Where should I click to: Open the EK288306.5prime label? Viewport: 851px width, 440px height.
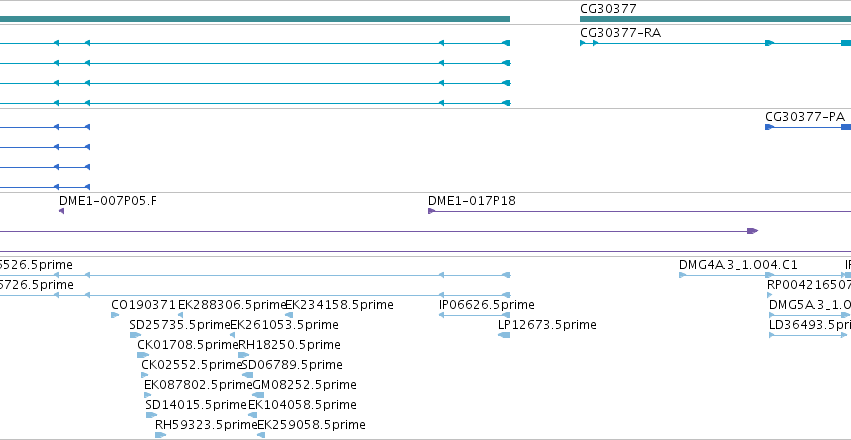pos(232,305)
